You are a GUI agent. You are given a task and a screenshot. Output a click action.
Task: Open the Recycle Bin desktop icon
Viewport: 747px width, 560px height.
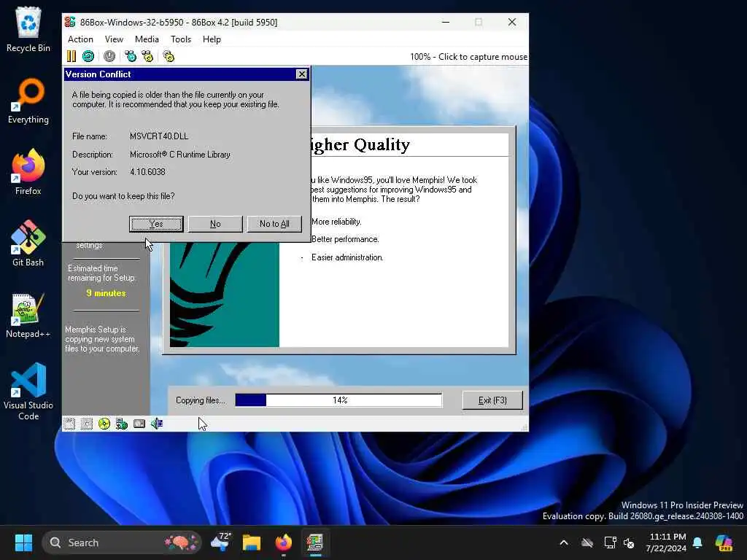tap(28, 29)
